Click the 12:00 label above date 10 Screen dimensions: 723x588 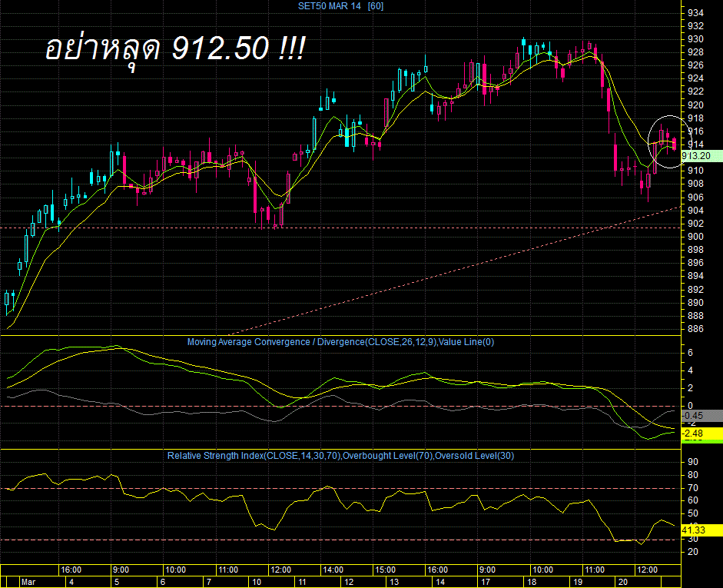(x=280, y=570)
